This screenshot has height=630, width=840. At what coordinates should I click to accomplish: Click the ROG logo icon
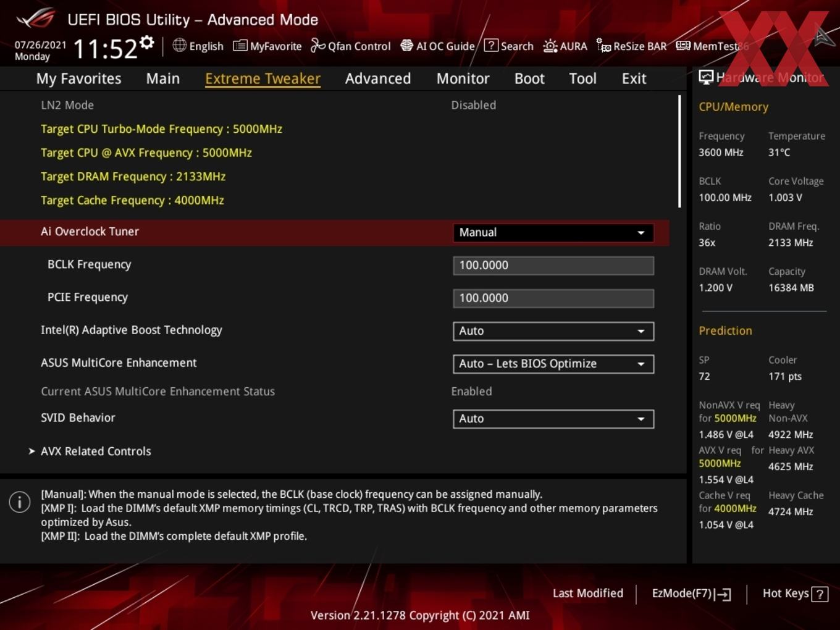point(36,19)
